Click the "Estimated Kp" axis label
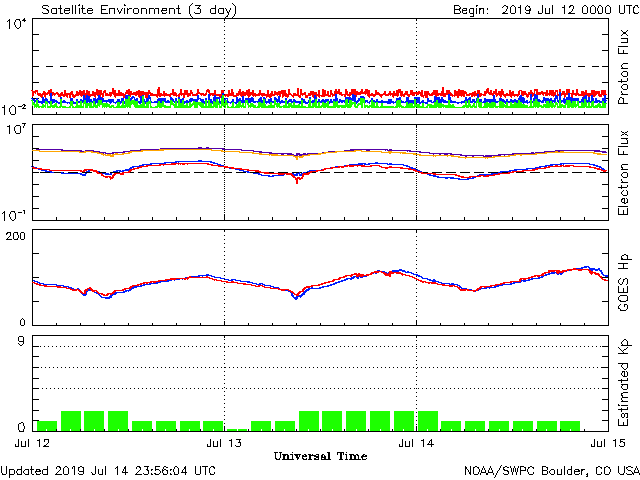The height and width of the screenshot is (480, 640). tap(623, 383)
